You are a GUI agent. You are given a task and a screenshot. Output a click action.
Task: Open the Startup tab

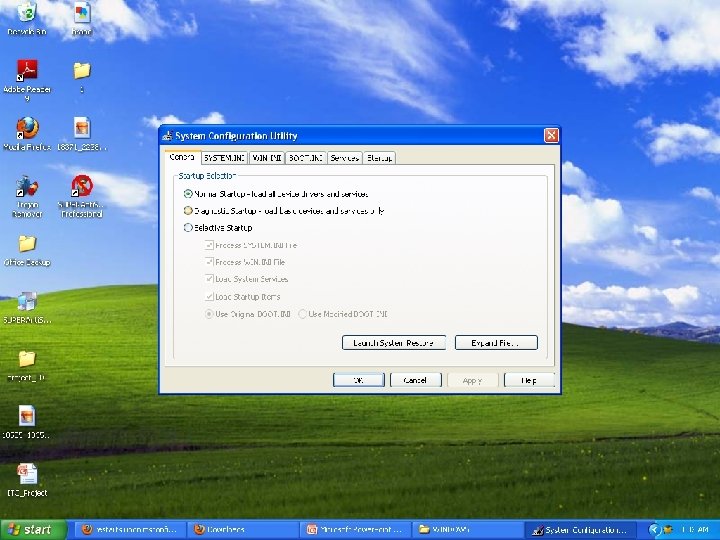click(379, 158)
